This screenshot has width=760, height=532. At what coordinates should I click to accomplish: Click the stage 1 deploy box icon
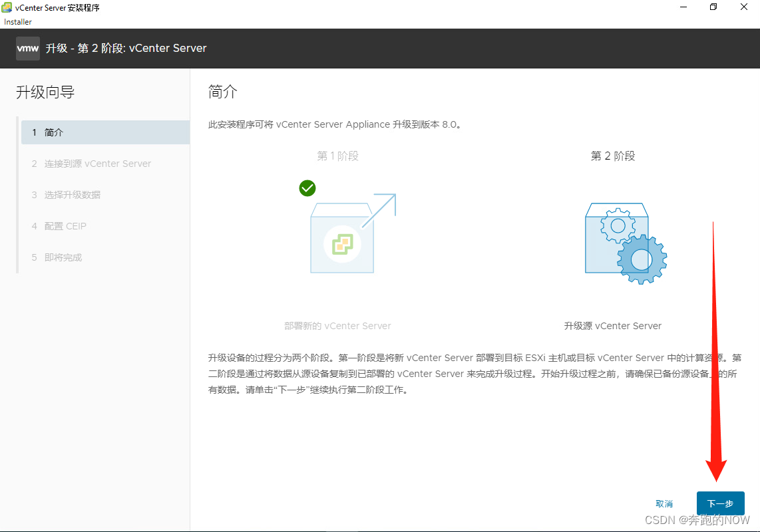pos(352,233)
